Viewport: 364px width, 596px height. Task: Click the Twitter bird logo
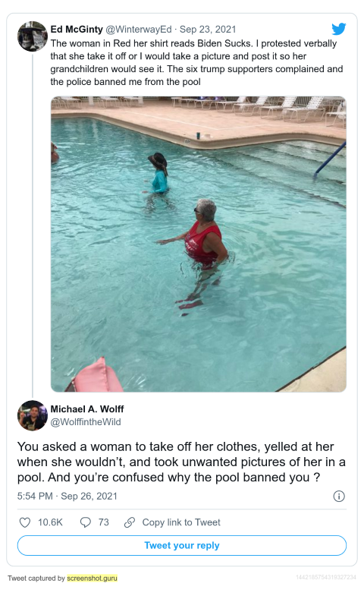coord(338,29)
